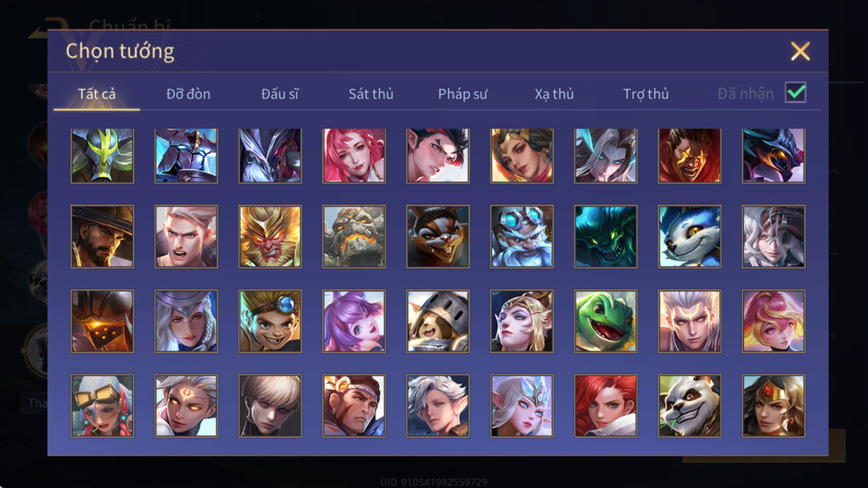Open the Sát thủ tab
868x488 pixels.
371,94
